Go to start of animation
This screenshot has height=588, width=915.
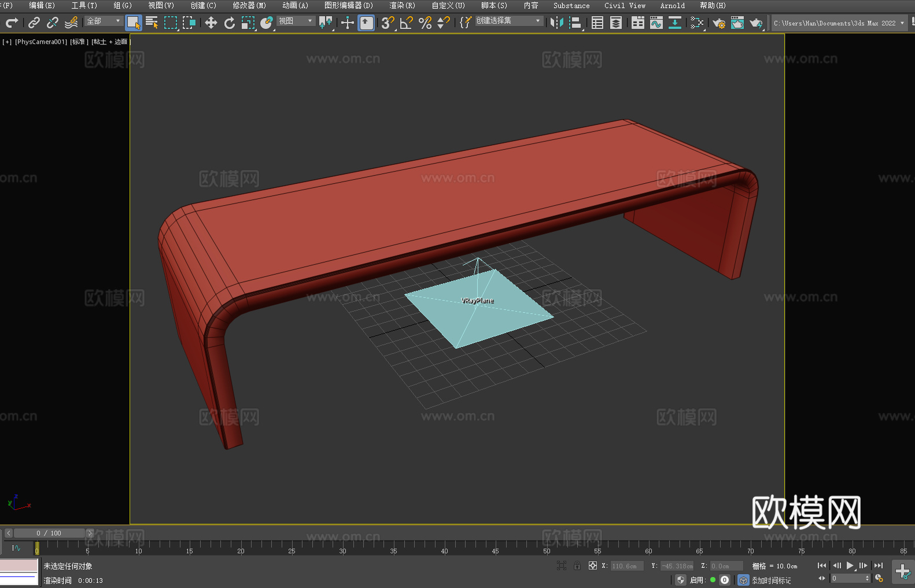(x=822, y=565)
